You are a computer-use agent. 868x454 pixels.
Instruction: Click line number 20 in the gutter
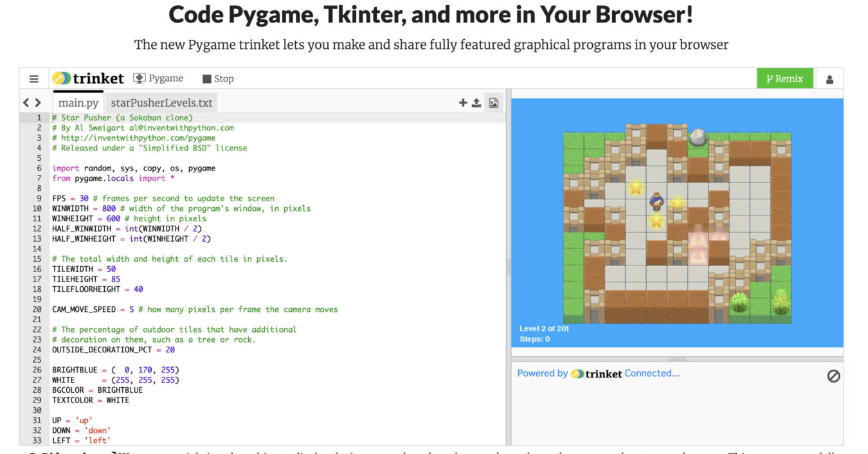click(x=38, y=309)
